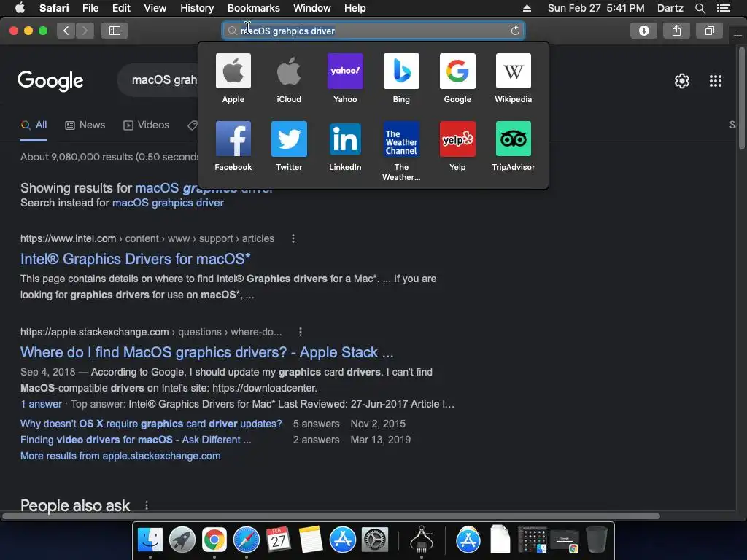
Task: Open Intel Graphics Drivers for macOS result
Action: 135,259
